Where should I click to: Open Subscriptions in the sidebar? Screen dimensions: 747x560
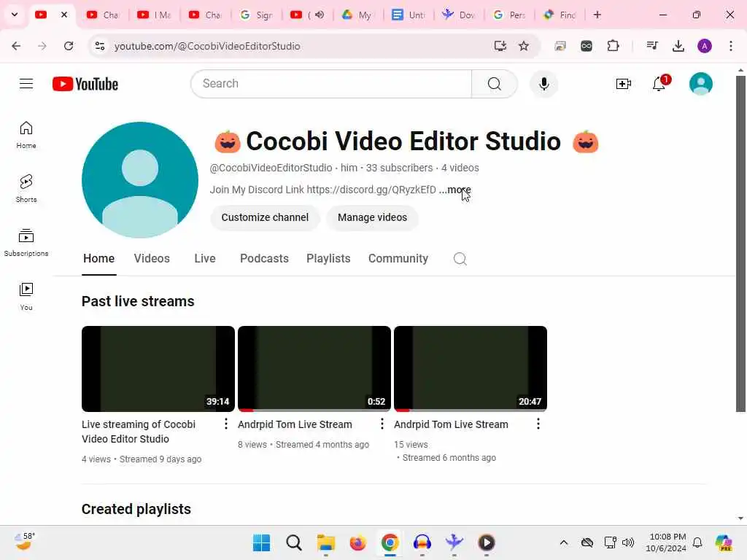coord(26,242)
